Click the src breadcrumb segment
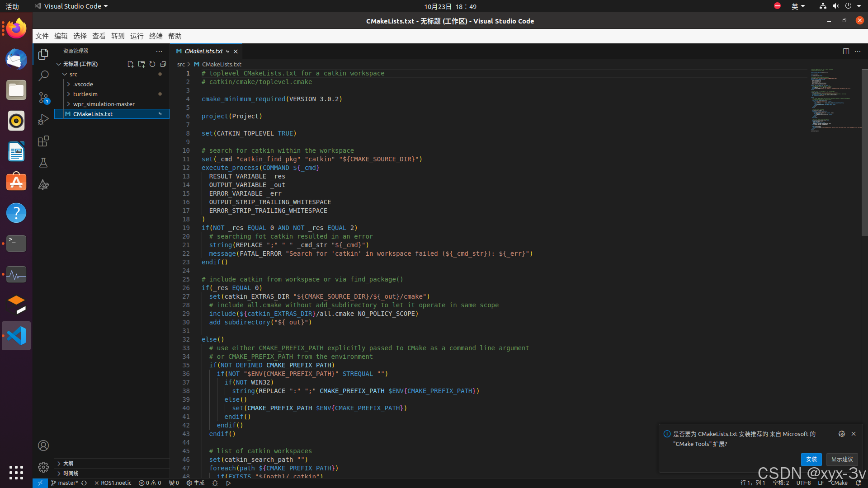Image resolution: width=868 pixels, height=488 pixels. [x=181, y=65]
